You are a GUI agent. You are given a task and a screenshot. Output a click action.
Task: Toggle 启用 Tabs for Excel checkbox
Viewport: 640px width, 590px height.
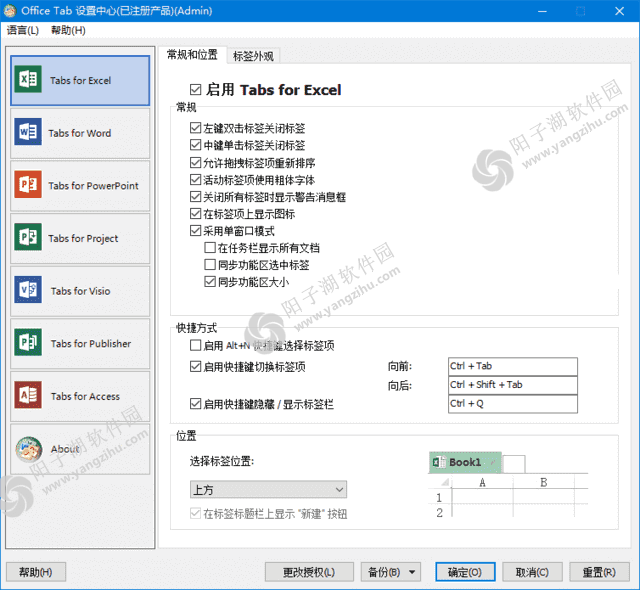(x=196, y=89)
